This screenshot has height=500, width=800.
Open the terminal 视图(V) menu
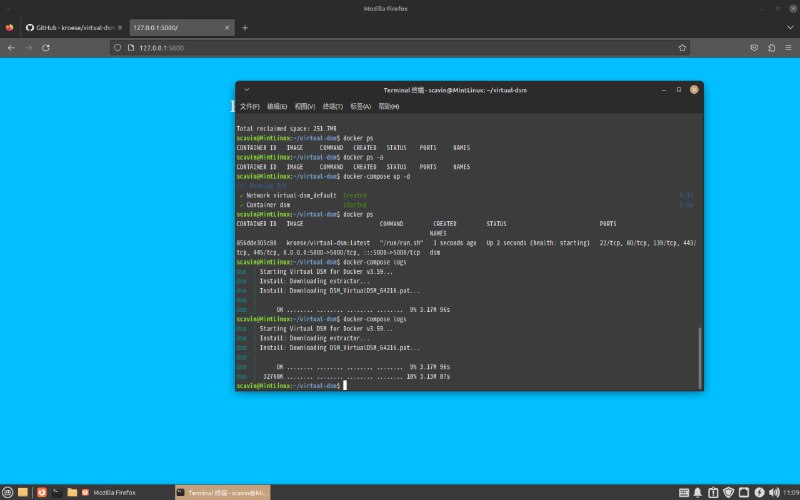click(305, 107)
